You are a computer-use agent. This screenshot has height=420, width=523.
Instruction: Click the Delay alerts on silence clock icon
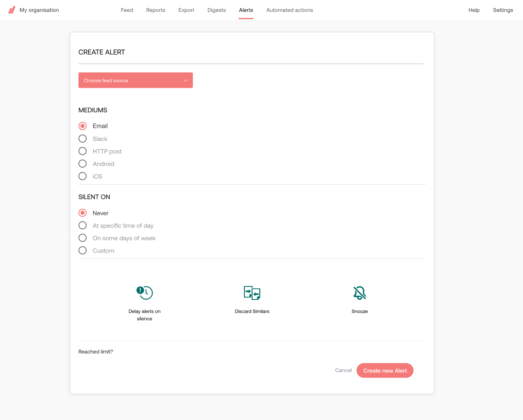pyautogui.click(x=145, y=293)
